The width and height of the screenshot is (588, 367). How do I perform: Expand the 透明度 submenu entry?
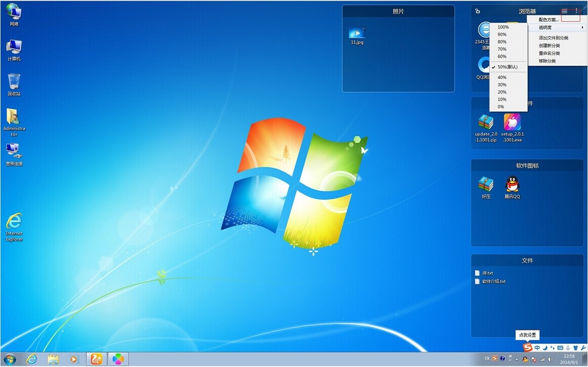(x=557, y=27)
